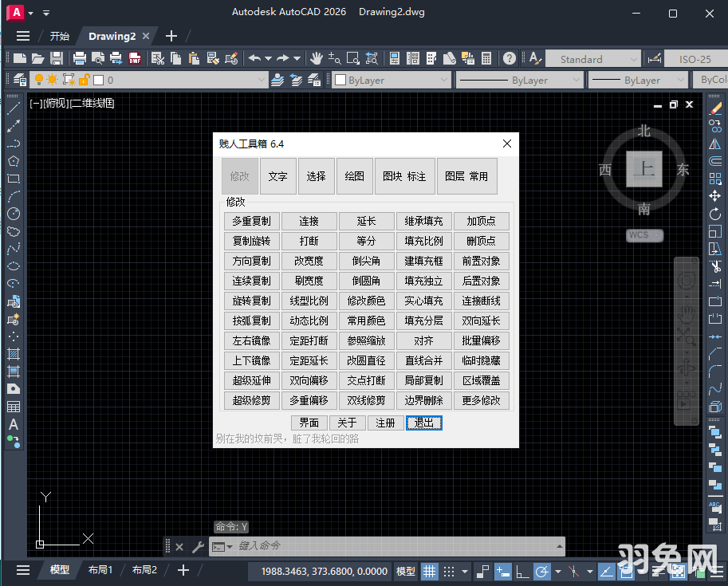The image size is (728, 586).
Task: Click the 多重复制 button in the toolbox
Action: (251, 221)
